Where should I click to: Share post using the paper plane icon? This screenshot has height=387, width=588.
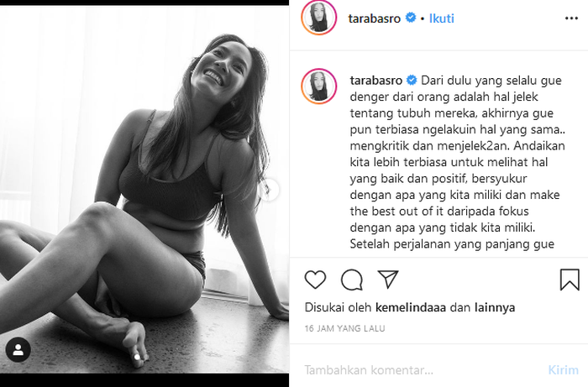tap(388, 279)
